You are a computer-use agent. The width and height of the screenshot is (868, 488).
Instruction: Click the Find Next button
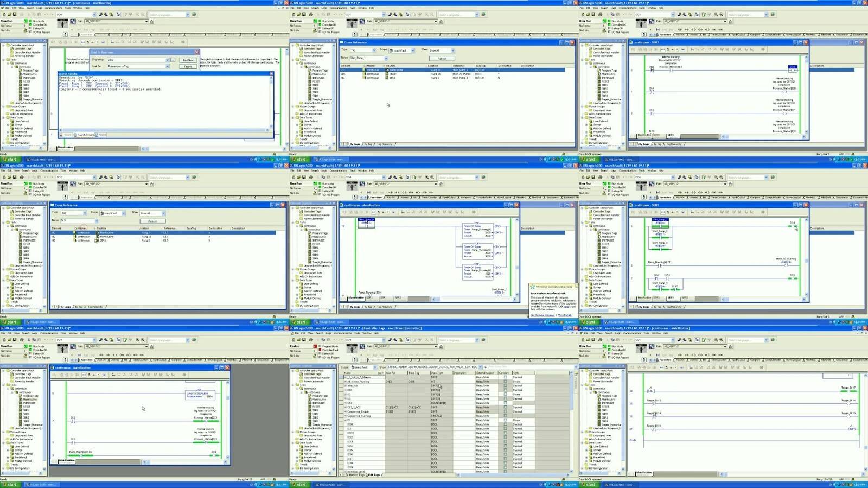[x=188, y=60]
